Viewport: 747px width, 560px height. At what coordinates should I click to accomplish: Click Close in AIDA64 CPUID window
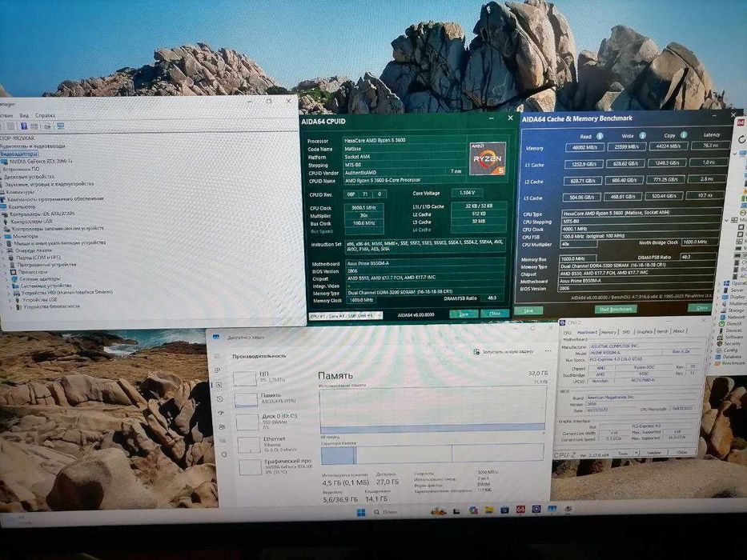tap(495, 314)
